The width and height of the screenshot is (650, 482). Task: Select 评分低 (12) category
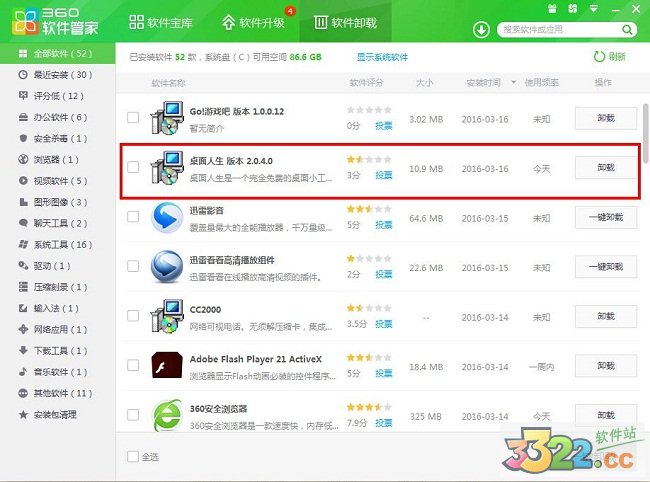58,96
